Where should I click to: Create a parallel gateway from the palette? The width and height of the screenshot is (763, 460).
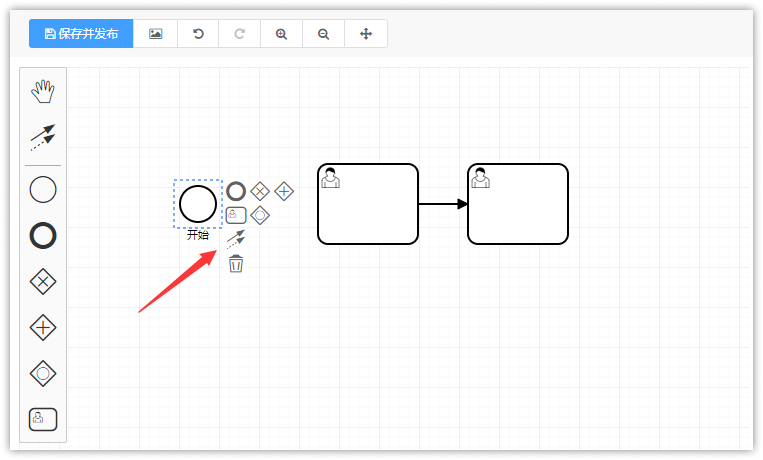pyautogui.click(x=43, y=327)
